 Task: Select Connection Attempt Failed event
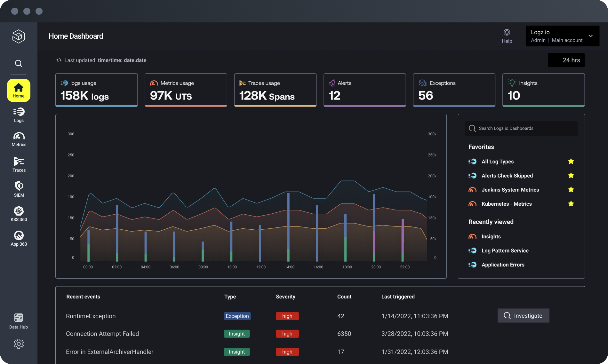[320, 334]
